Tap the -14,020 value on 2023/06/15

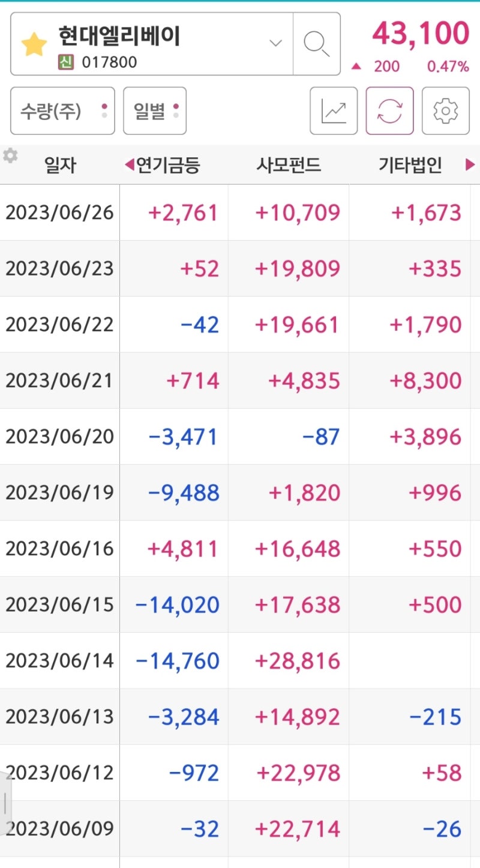[178, 605]
